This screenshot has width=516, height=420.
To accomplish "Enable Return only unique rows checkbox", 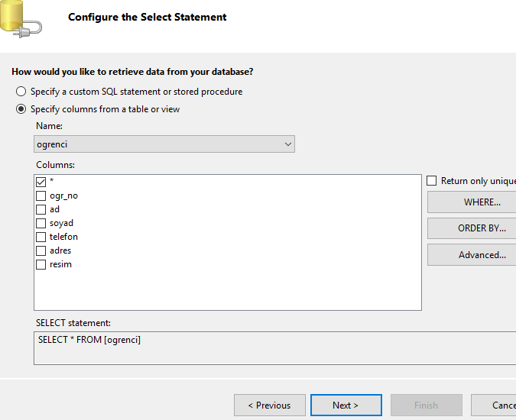I will point(431,181).
